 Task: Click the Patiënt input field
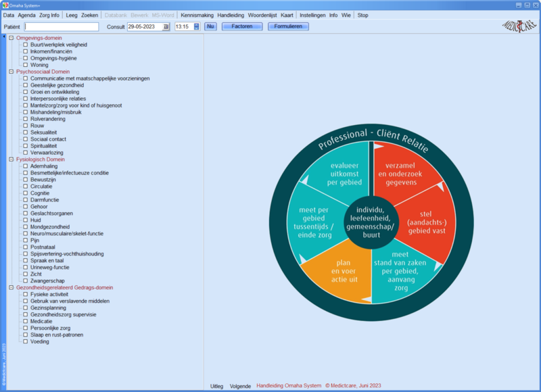[x=62, y=26]
